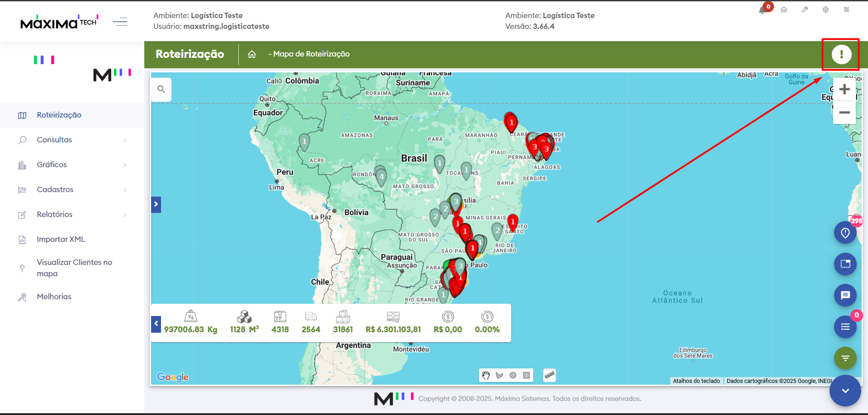Open Melhorias in the sidebar
Image resolution: width=868 pixels, height=415 pixels.
coord(72,297)
